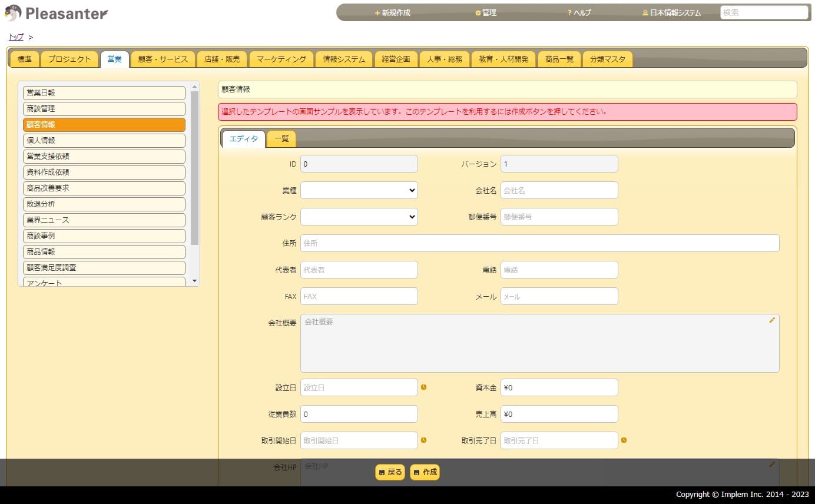Open the 日本情報システム user menu
Image resolution: width=815 pixels, height=504 pixels.
coord(671,12)
